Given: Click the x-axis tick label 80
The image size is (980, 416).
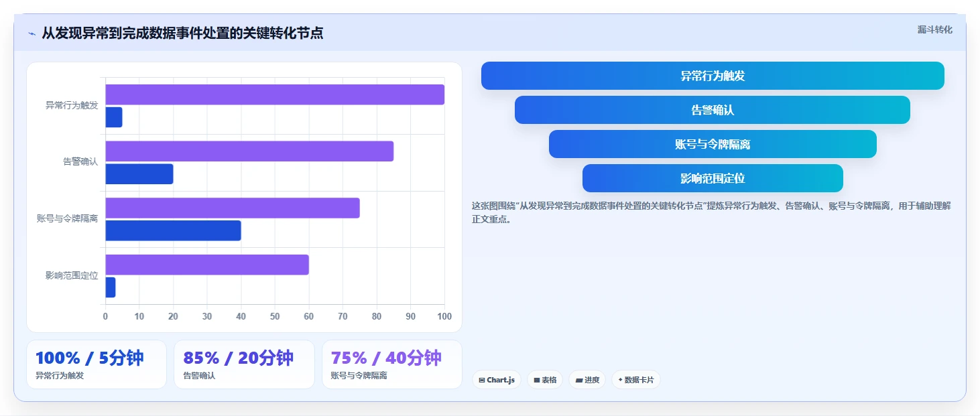Looking at the screenshot, I should point(377,316).
